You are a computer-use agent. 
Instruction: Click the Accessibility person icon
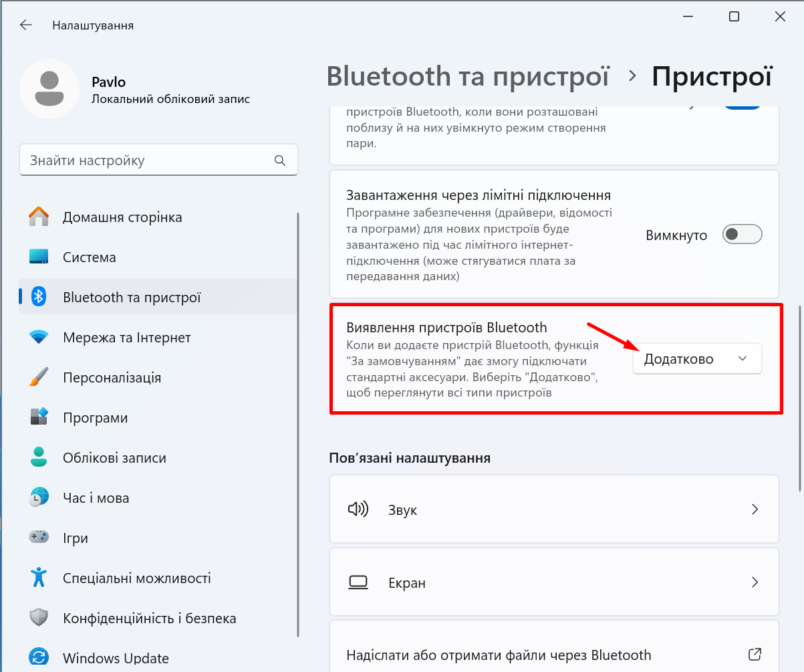point(39,578)
